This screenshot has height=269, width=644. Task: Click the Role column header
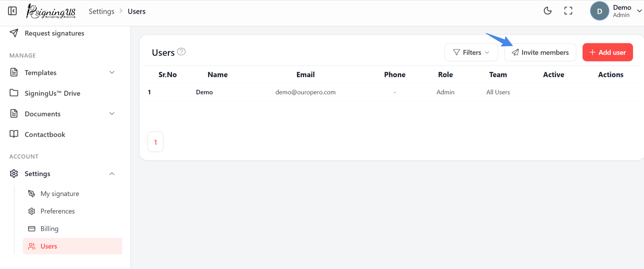tap(445, 75)
